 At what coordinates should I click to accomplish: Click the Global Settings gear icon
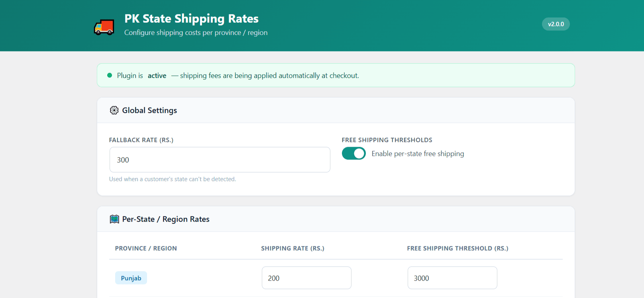(x=114, y=110)
